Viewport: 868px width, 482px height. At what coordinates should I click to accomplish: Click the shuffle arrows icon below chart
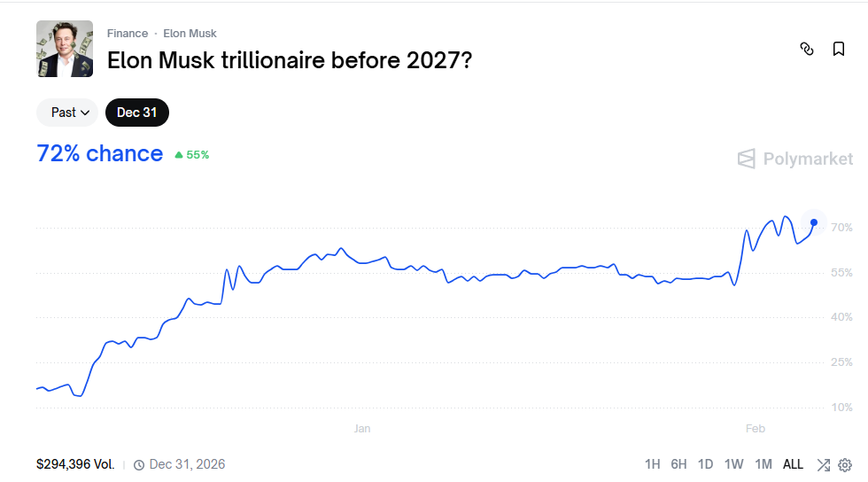pos(823,464)
